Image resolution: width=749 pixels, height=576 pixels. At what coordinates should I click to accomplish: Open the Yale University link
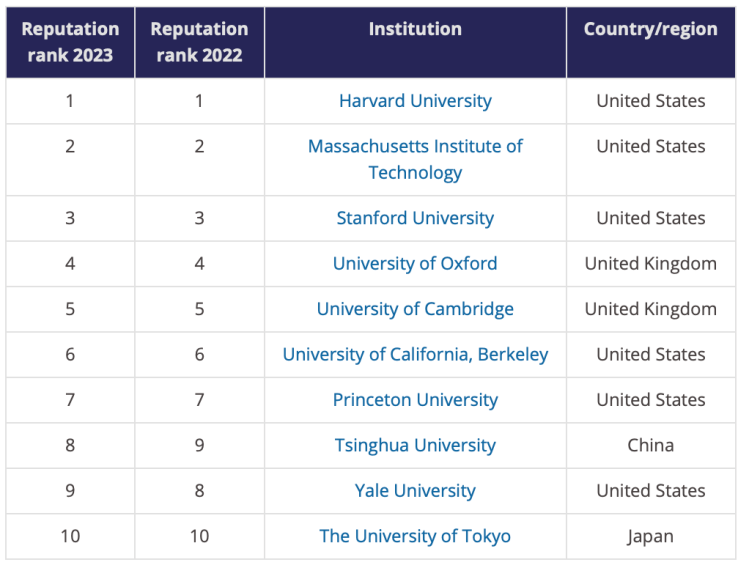(415, 491)
